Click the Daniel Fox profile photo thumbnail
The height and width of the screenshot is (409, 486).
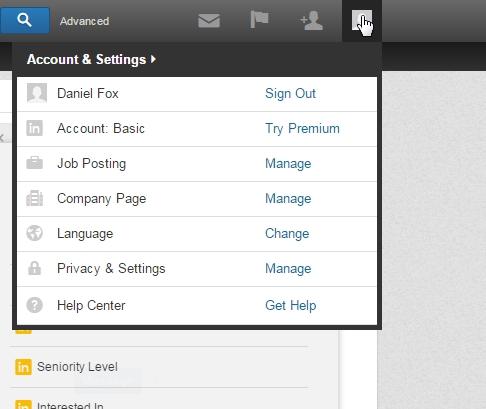[x=37, y=93]
